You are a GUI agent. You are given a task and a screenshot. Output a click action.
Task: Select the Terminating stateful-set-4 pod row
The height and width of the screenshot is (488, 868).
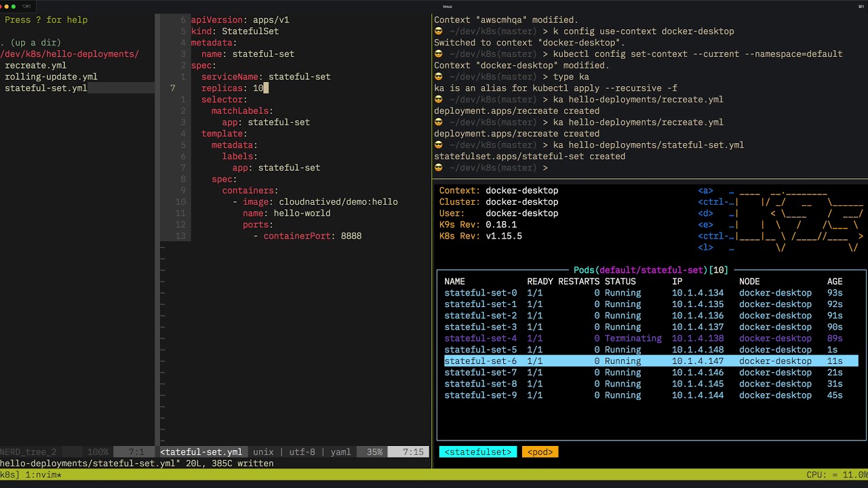tap(651, 338)
